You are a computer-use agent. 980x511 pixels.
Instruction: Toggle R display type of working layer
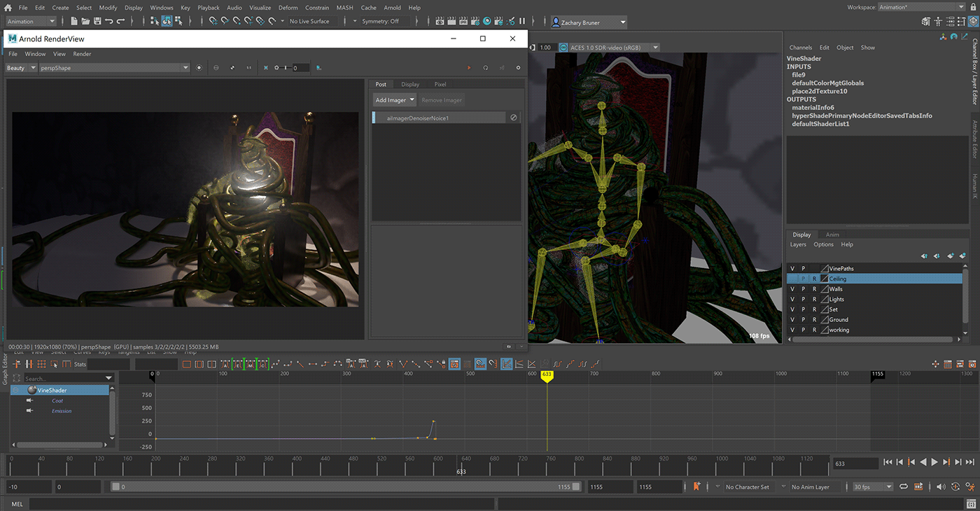pyautogui.click(x=815, y=330)
